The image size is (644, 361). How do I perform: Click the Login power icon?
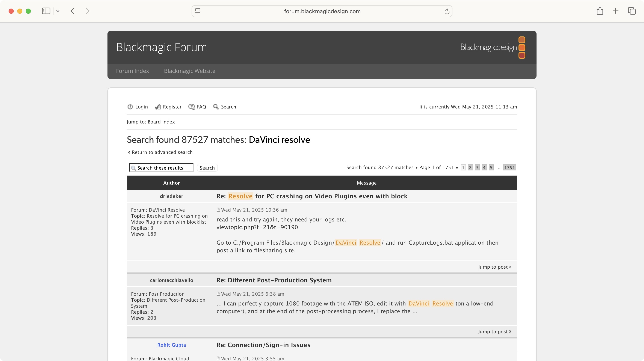(x=130, y=107)
